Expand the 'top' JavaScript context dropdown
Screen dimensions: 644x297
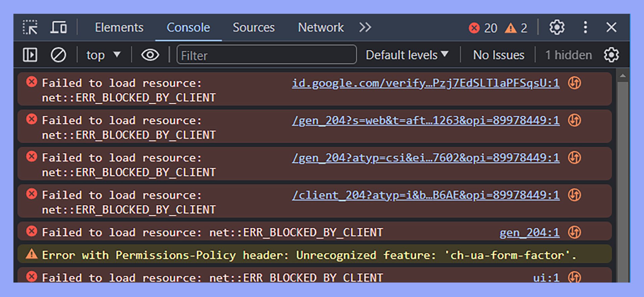103,55
